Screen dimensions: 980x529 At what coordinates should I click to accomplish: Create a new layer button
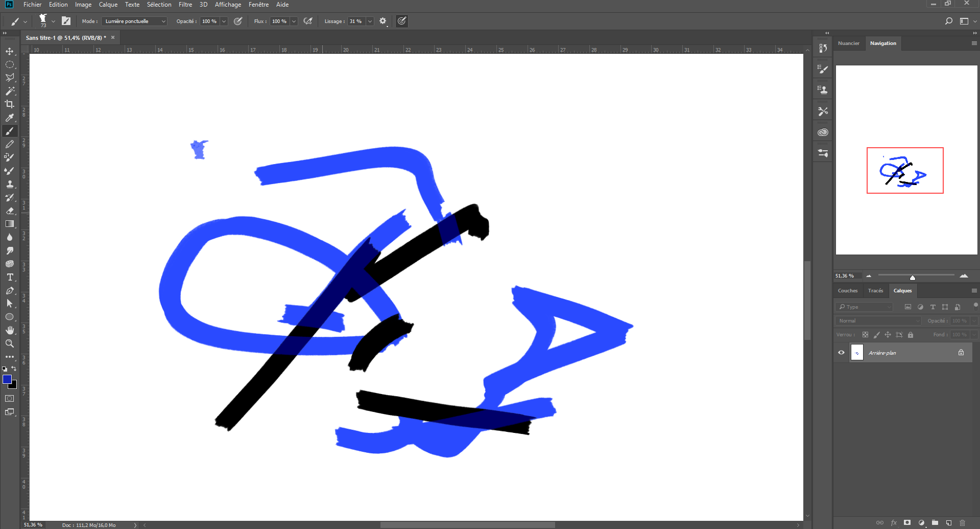(948, 523)
